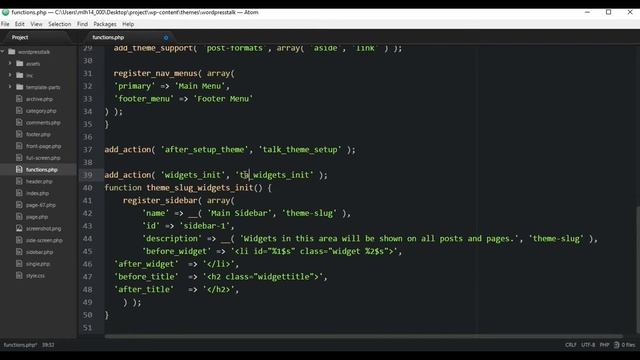Open the File menu

(5, 24)
